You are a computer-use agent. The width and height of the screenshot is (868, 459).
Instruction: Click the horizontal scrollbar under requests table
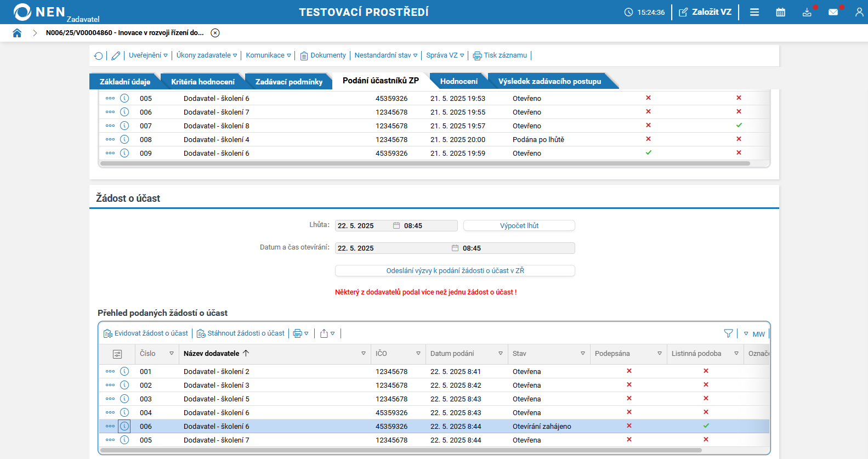tap(400, 450)
